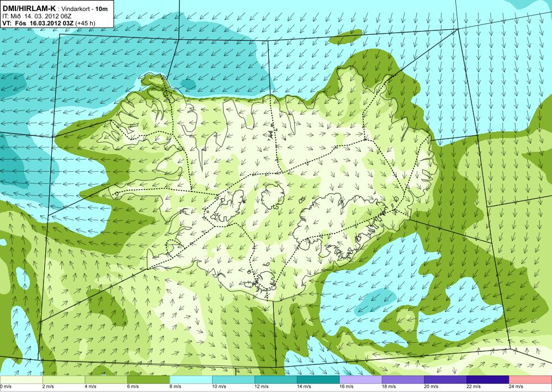This screenshot has width=552, height=392.
Task: Click the purple 18–20 m/s legend swatch
Action: click(403, 379)
